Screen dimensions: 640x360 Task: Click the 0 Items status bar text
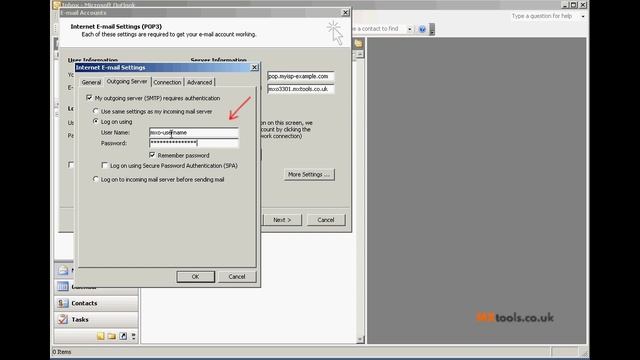coord(62,352)
